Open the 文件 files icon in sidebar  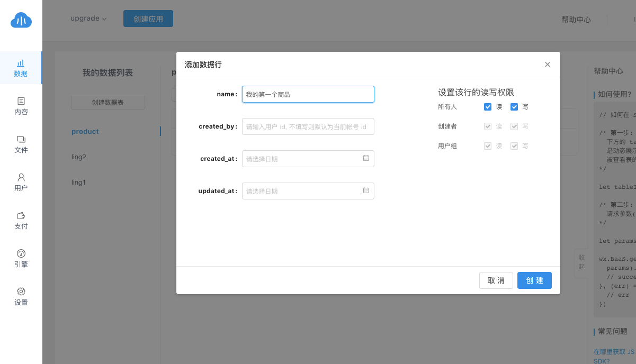click(21, 139)
